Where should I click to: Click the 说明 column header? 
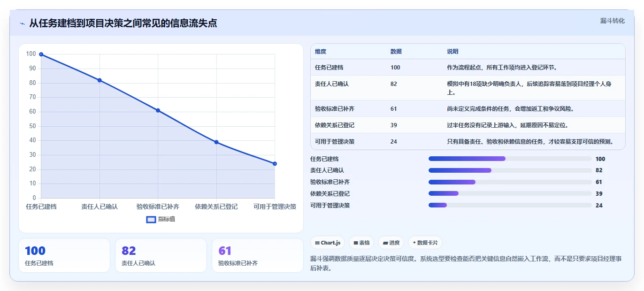point(453,52)
